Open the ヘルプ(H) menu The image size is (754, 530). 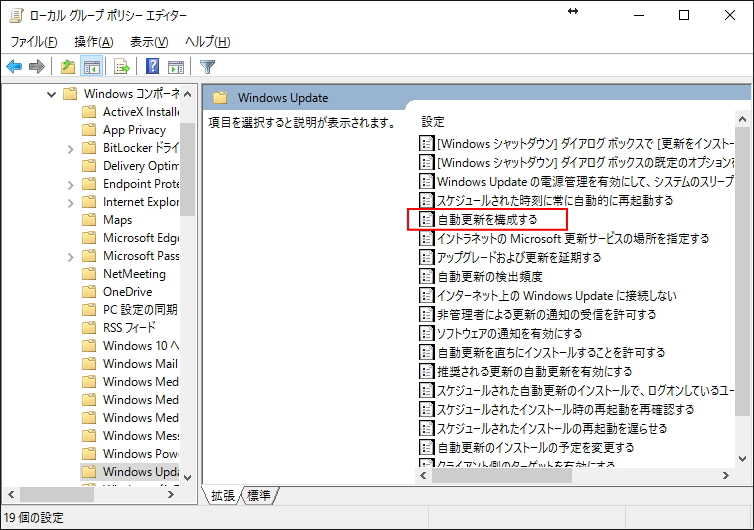click(208, 42)
